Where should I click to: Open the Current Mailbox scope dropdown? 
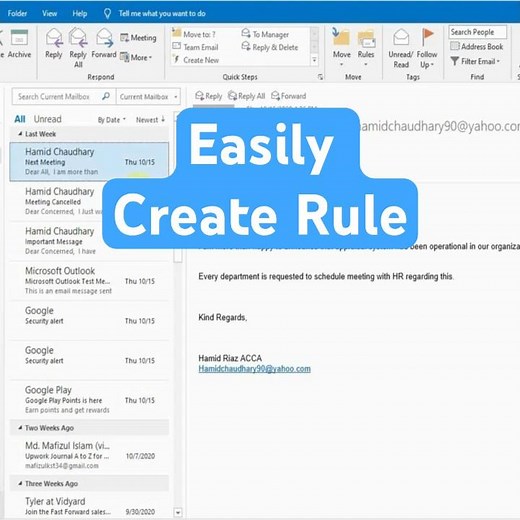[148, 97]
